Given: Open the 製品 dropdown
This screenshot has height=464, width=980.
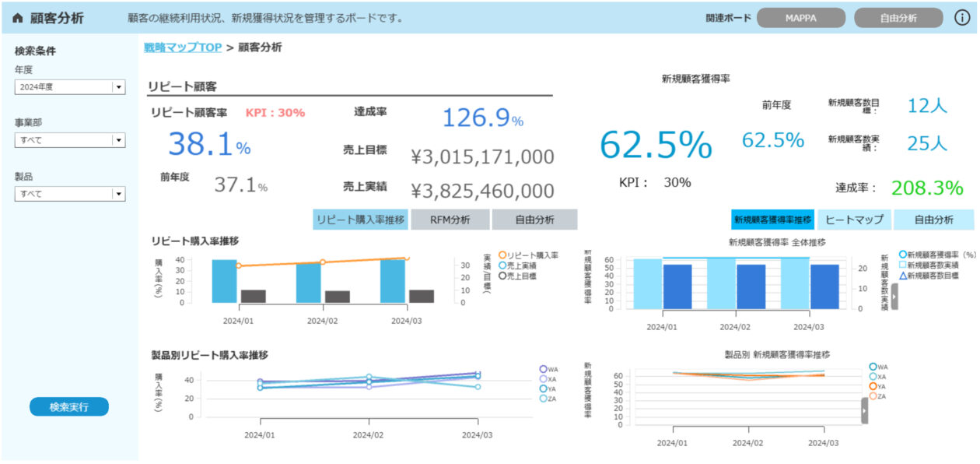Looking at the screenshot, I should 70,194.
